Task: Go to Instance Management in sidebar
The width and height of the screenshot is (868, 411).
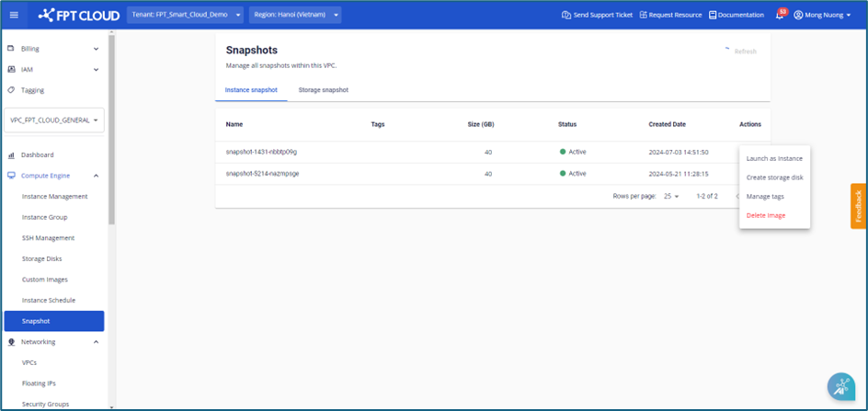Action: click(54, 196)
